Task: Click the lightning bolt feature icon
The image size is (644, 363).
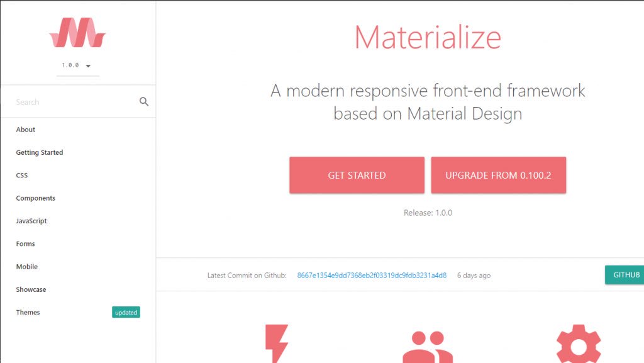Action: (x=277, y=343)
